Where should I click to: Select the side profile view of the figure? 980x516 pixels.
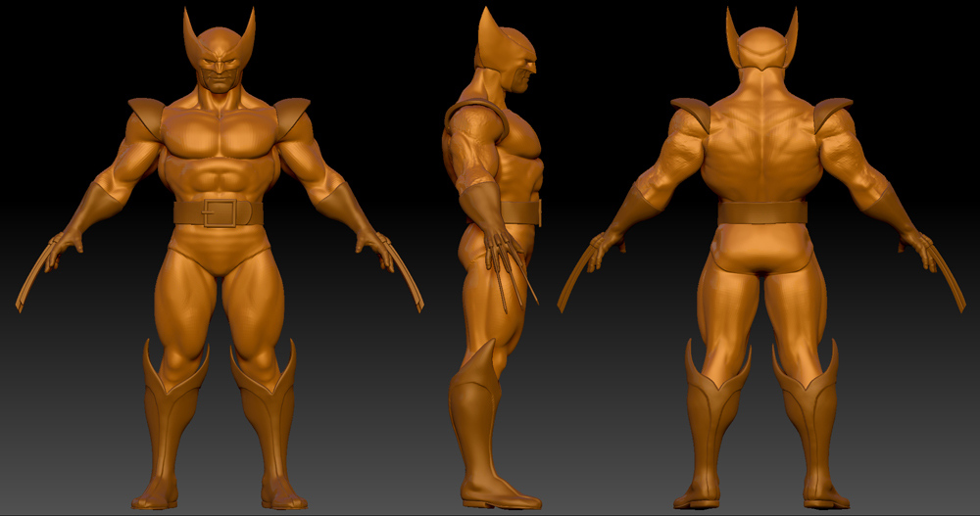(493, 258)
